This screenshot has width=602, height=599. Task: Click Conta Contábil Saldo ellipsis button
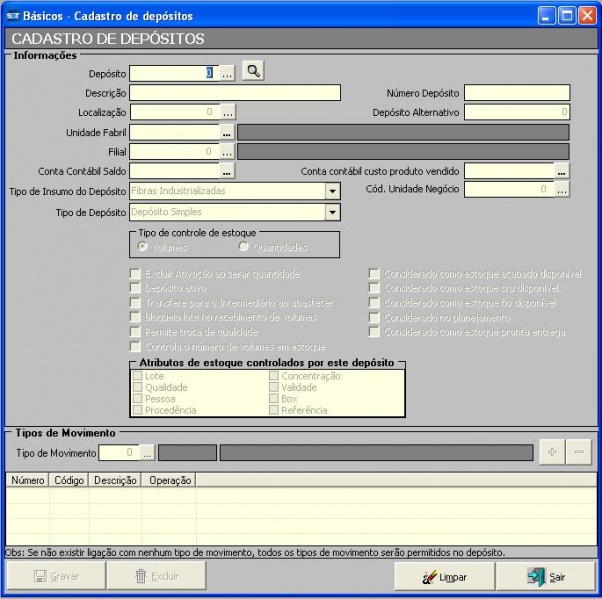click(x=226, y=171)
